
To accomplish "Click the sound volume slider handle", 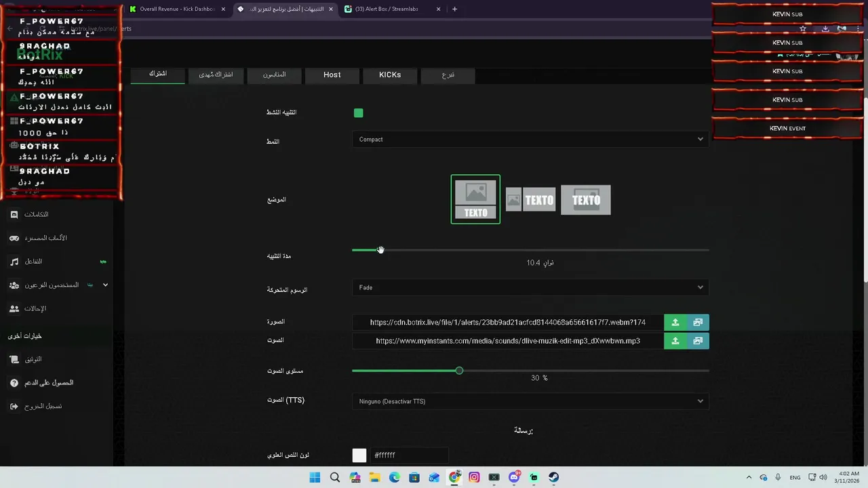I will (459, 371).
